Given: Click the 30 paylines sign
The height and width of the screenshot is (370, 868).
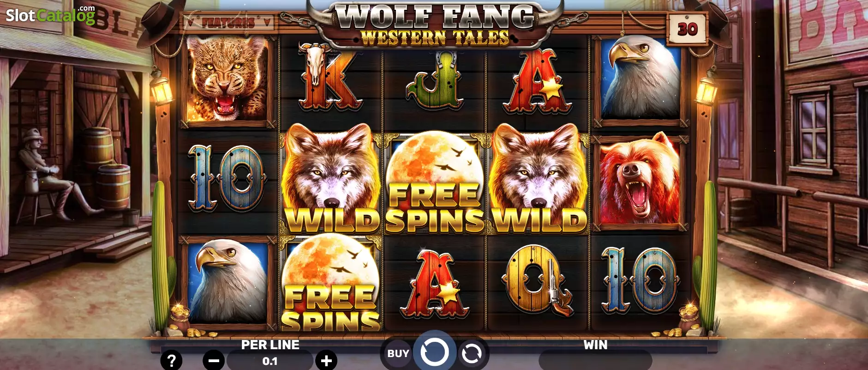Looking at the screenshot, I should (687, 29).
